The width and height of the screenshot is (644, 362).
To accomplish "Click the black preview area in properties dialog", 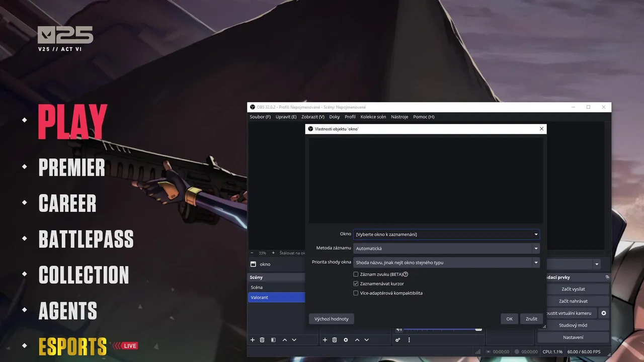I will point(426,180).
